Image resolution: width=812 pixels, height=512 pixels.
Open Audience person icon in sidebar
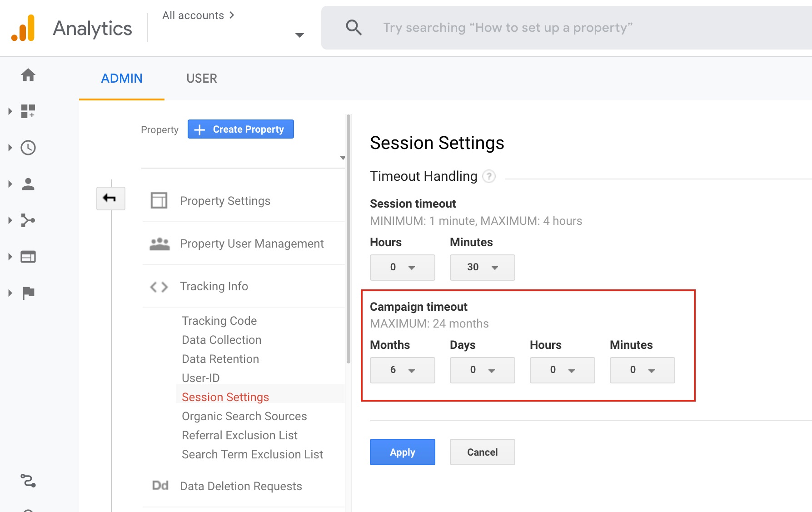(x=28, y=184)
